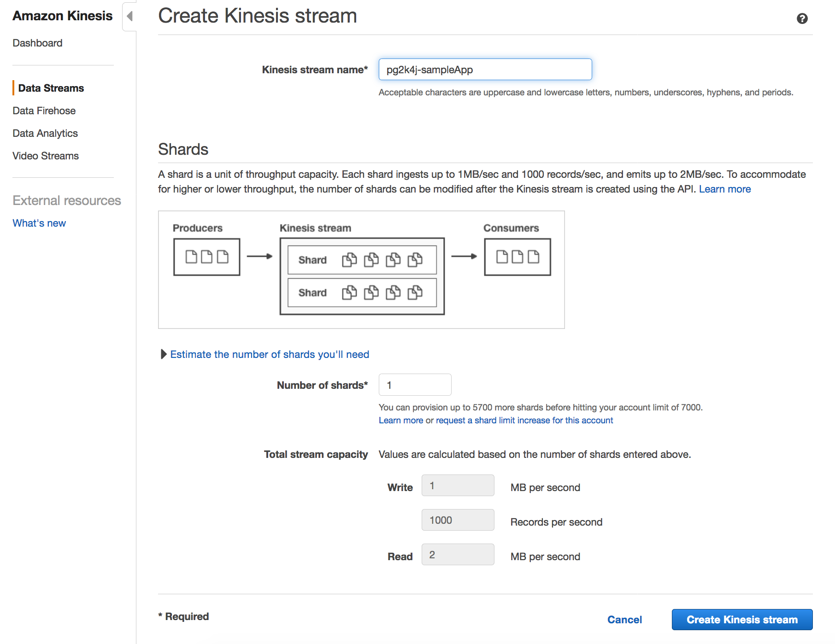The height and width of the screenshot is (644, 835).
Task: Click the Amazon Kinesis title
Action: (x=63, y=16)
